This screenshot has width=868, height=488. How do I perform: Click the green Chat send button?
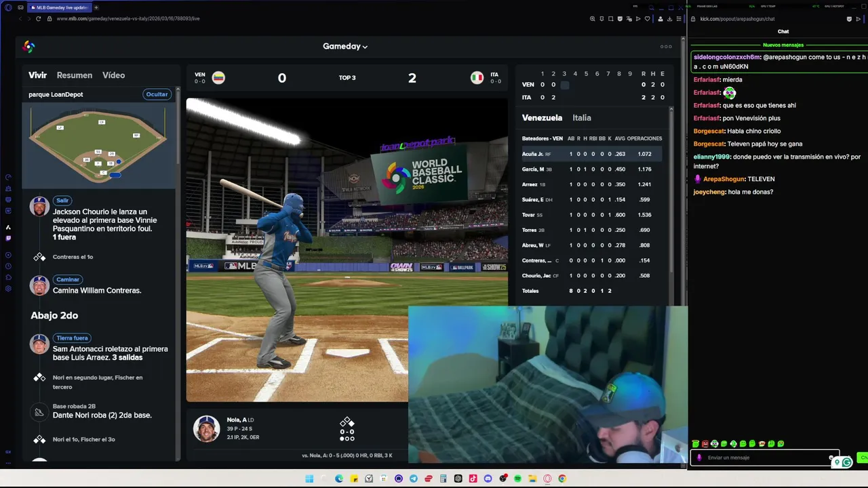pos(863,457)
